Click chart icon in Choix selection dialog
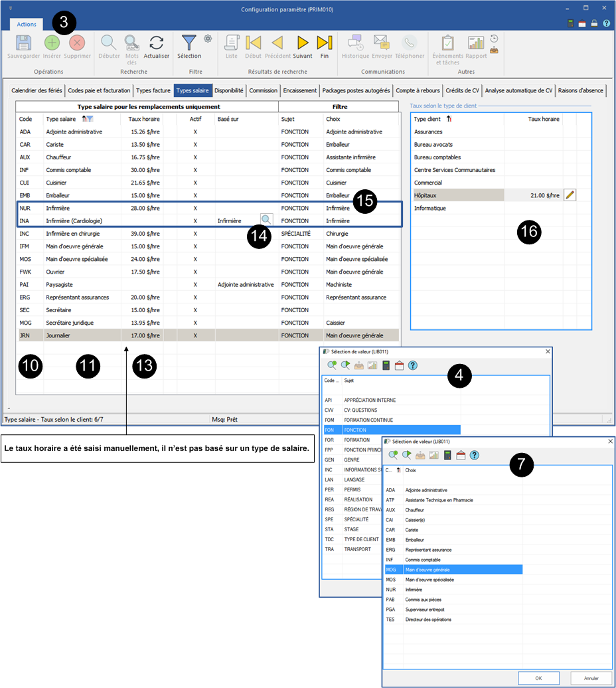This screenshot has width=616, height=688. [x=433, y=456]
